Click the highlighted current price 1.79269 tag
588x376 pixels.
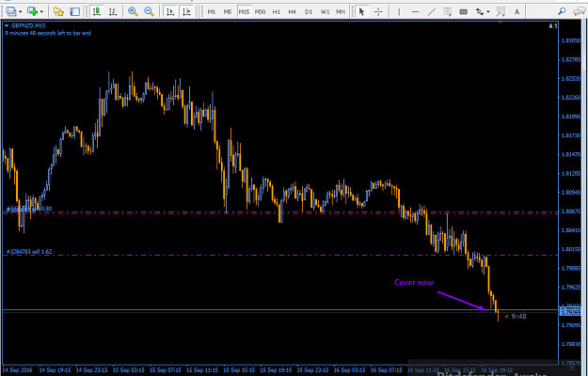(x=569, y=312)
